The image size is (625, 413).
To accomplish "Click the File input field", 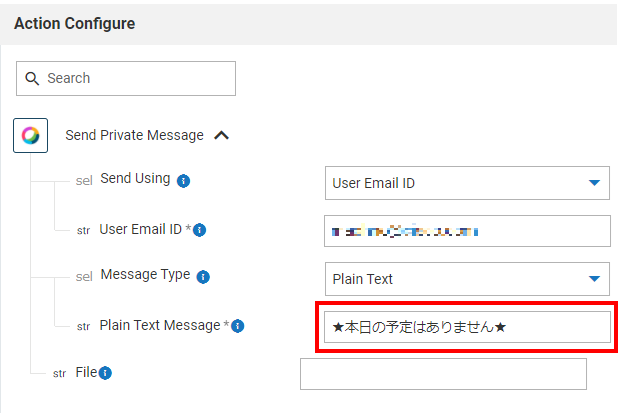I will [x=443, y=374].
